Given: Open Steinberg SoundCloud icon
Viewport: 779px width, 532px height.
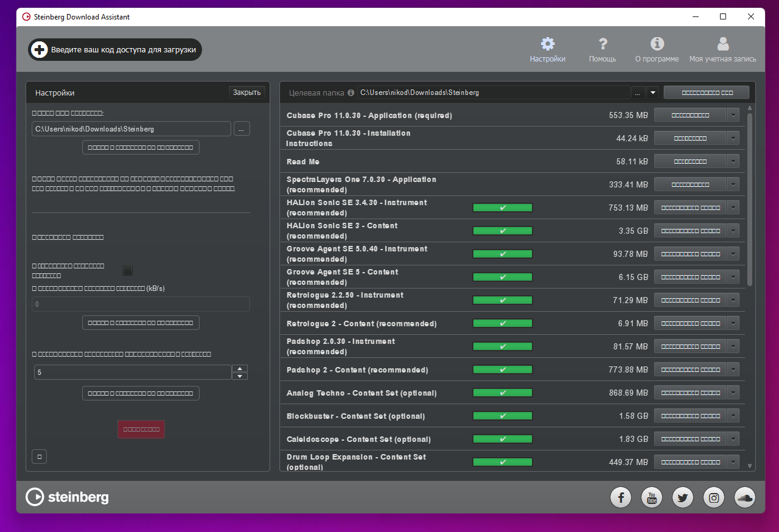Looking at the screenshot, I should click(x=745, y=498).
